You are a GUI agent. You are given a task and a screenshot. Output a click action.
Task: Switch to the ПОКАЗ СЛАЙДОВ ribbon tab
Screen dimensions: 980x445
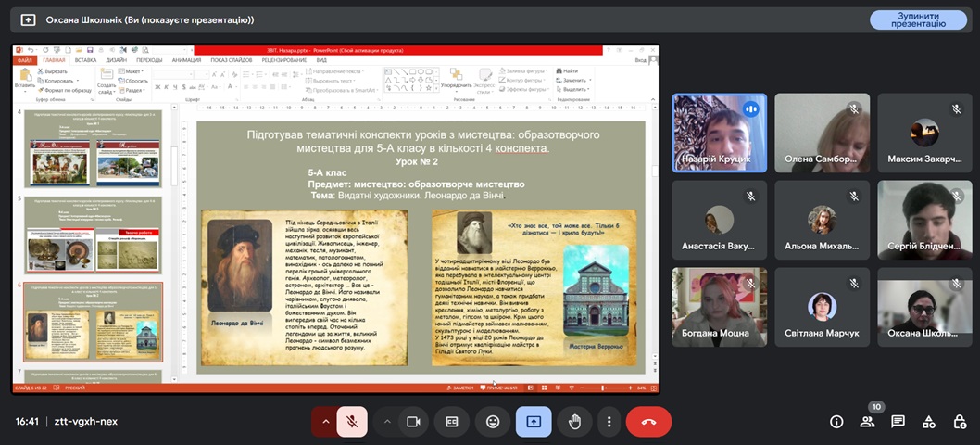tap(232, 60)
